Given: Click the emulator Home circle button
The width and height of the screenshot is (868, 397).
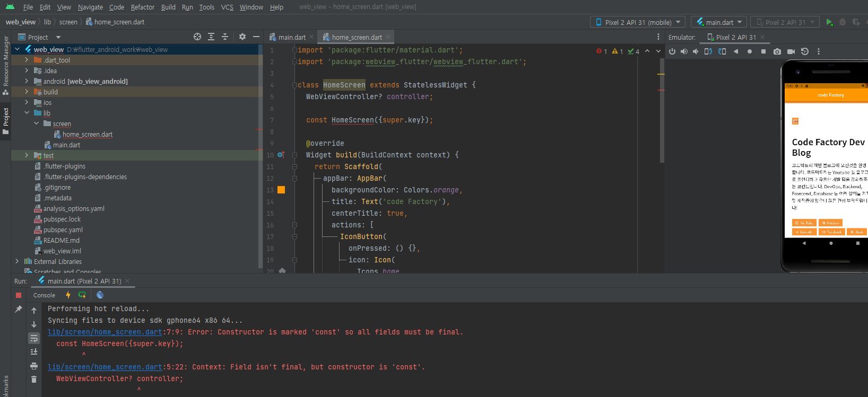Looking at the screenshot, I should [750, 51].
